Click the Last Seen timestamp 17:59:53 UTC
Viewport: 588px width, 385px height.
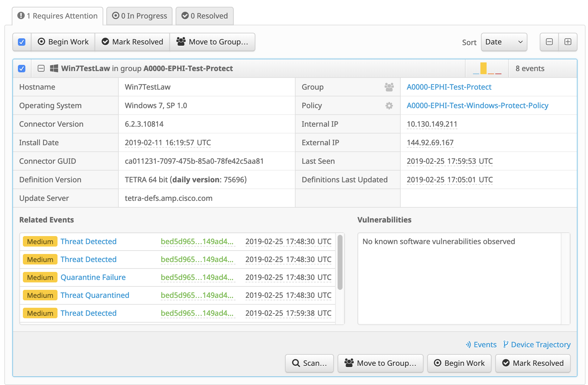coord(450,161)
